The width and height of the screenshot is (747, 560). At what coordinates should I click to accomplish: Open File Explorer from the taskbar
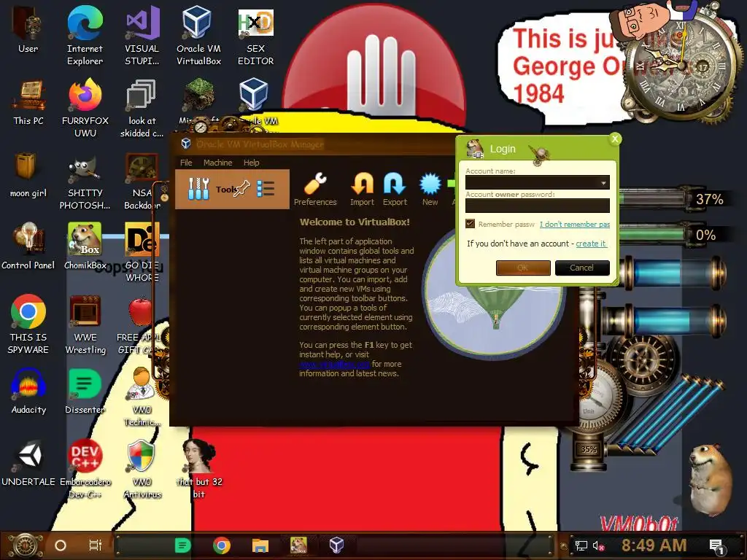(x=260, y=545)
